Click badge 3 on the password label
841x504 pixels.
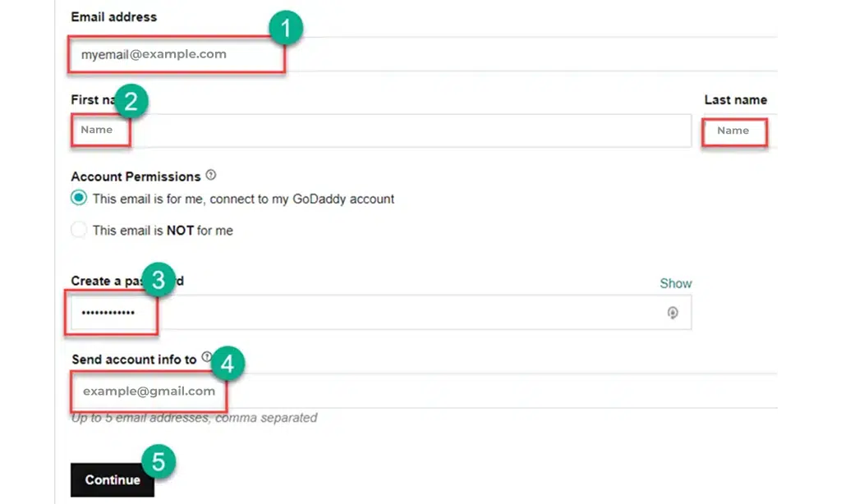point(157,280)
